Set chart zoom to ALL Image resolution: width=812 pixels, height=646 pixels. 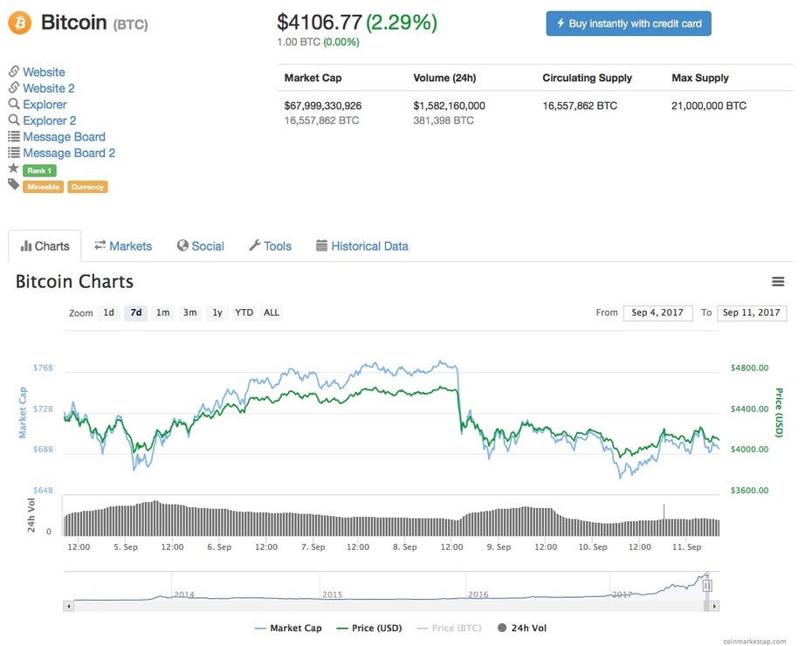[272, 313]
